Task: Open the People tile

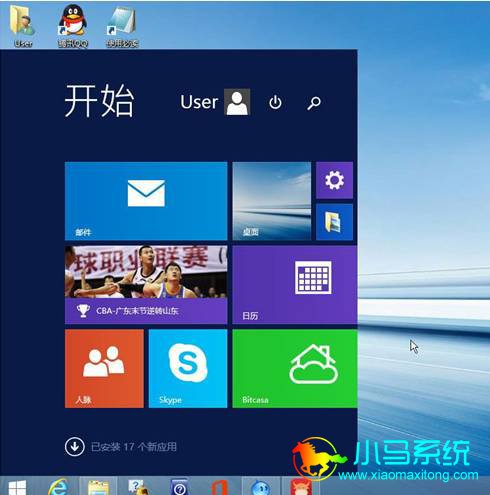Action: pos(104,368)
